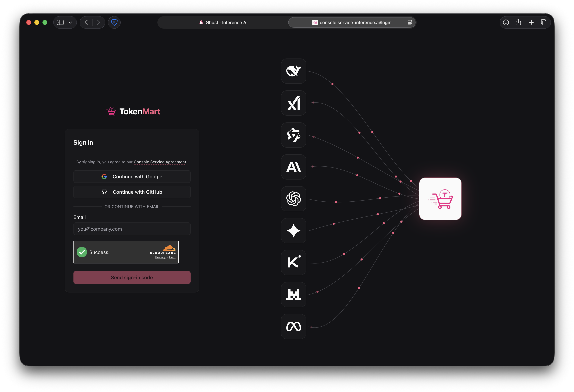Viewport: 574px width, 392px height.
Task: Click the xAI logo tile
Action: point(293,103)
